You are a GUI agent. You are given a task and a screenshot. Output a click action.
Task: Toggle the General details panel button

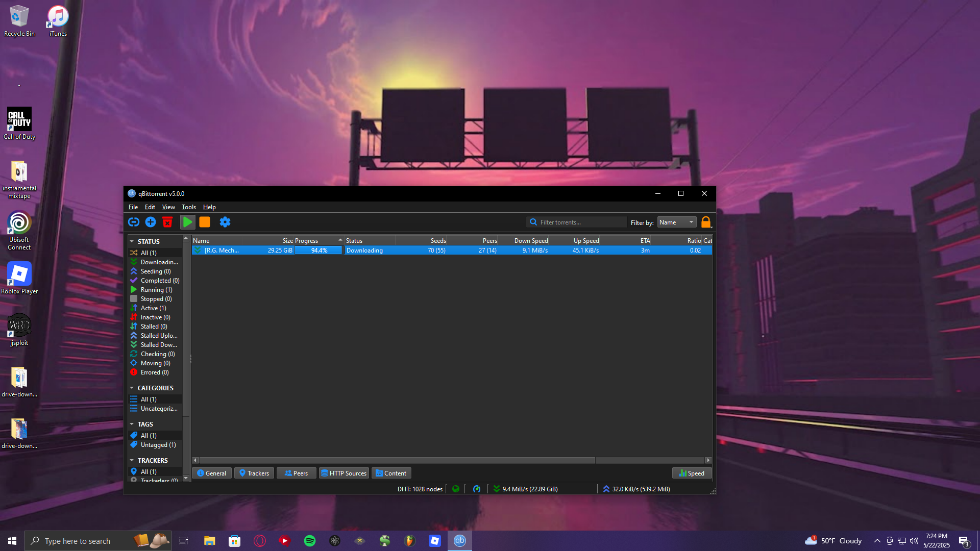[212, 473]
